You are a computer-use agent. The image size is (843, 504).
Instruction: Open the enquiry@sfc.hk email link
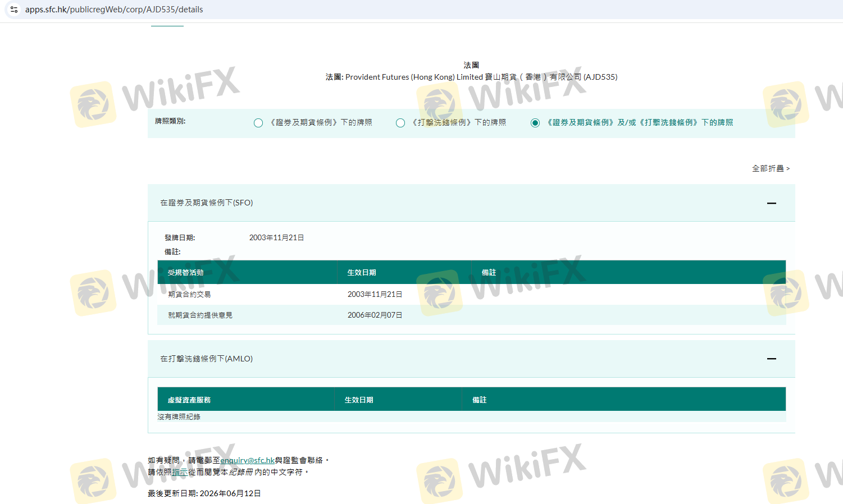[x=247, y=460]
